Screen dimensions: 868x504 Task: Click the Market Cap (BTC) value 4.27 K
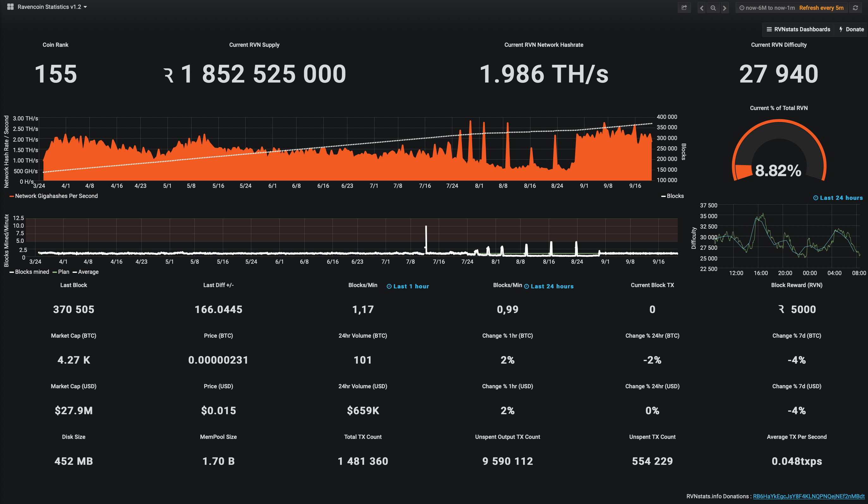[73, 360]
